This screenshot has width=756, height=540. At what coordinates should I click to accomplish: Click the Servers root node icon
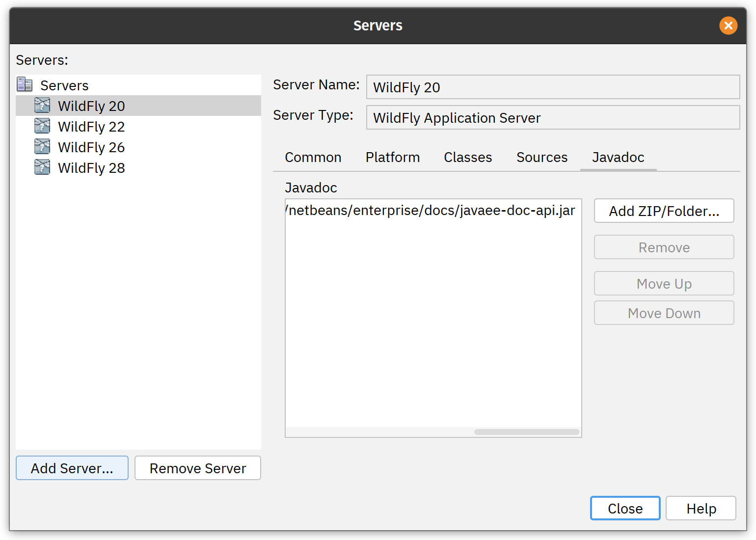(25, 84)
